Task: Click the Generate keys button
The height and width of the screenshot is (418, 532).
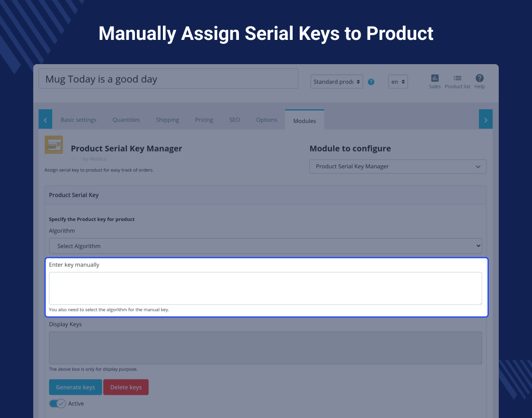Action: click(76, 387)
